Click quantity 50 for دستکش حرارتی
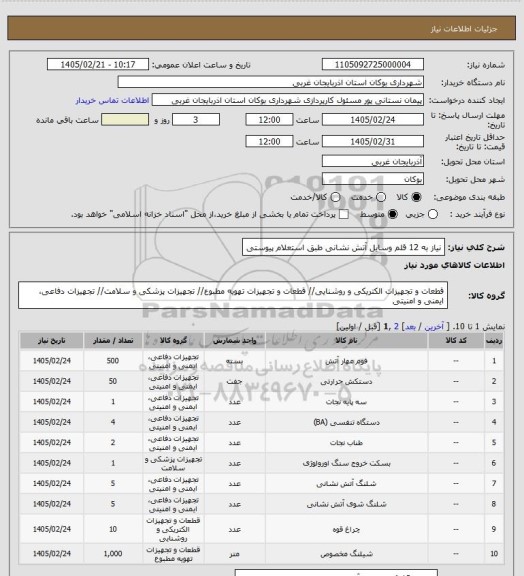The width and height of the screenshot is (524, 576). coord(113,382)
